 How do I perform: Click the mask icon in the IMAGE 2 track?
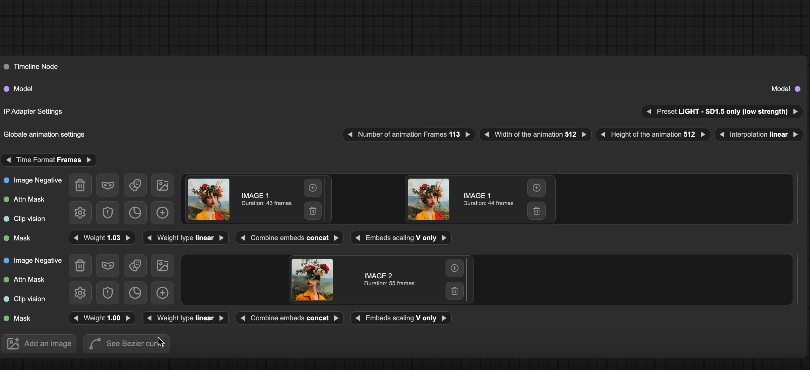coord(107,266)
